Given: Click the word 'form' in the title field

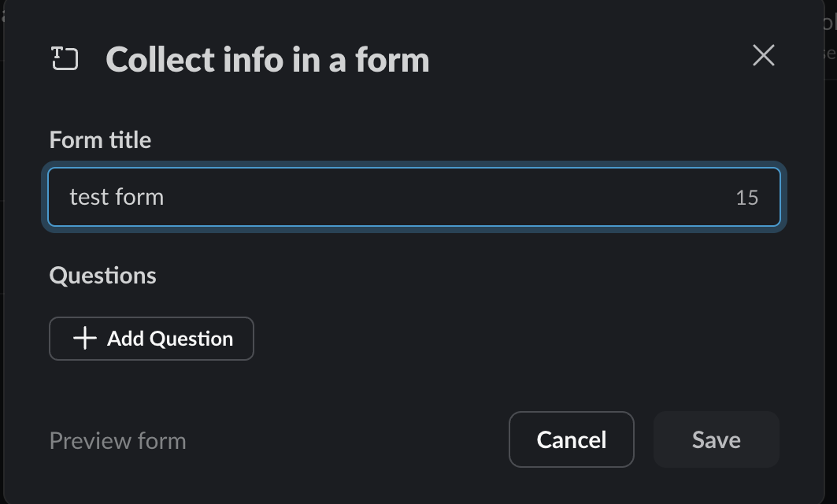Looking at the screenshot, I should 139,196.
